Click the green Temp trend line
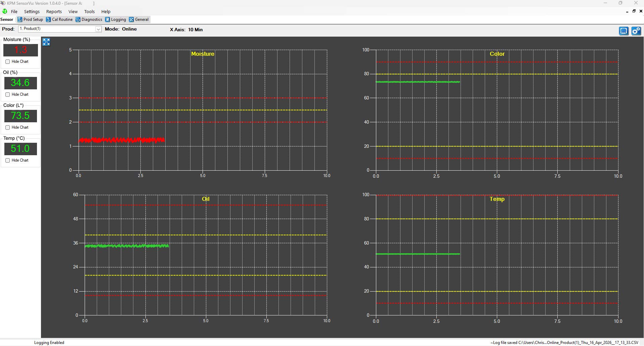 [x=418, y=254]
